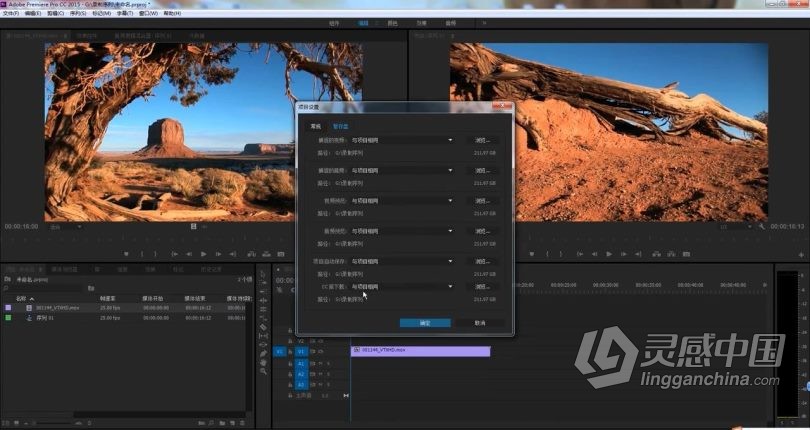Image resolution: width=810 pixels, height=430 pixels.
Task: Toggle track lock for V1
Action: [x=290, y=351]
